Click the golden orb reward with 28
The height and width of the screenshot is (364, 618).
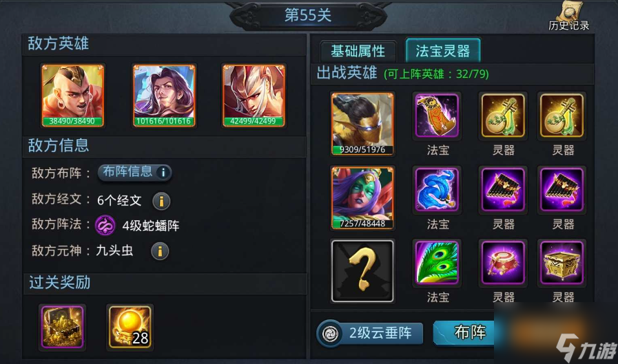click(x=130, y=327)
